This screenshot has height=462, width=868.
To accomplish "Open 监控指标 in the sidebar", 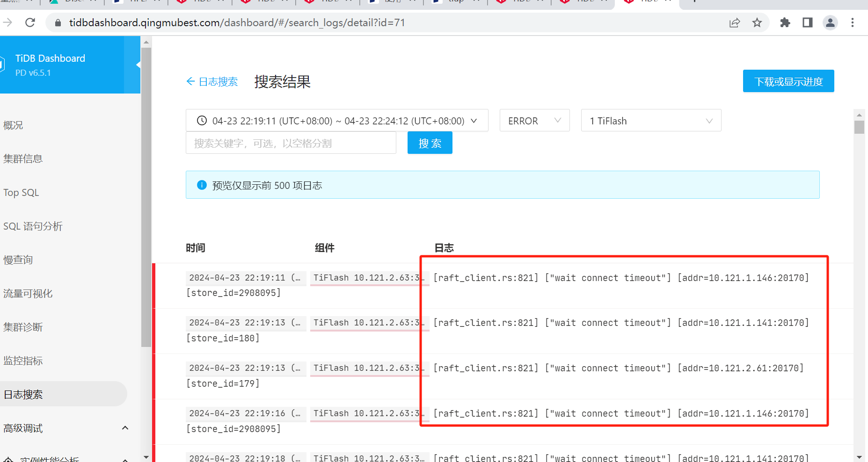I will point(23,361).
